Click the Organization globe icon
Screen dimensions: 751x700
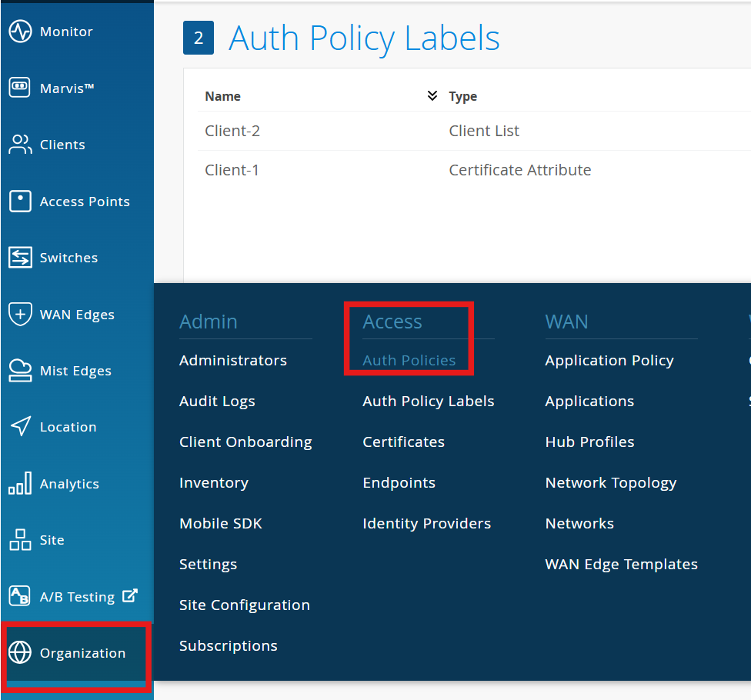(19, 653)
